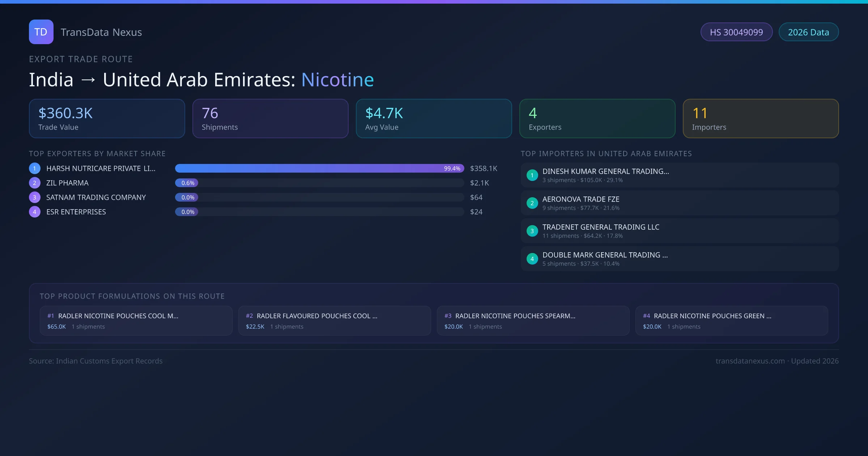Click the 0.6% share bar for ZIL Pharma

[187, 183]
